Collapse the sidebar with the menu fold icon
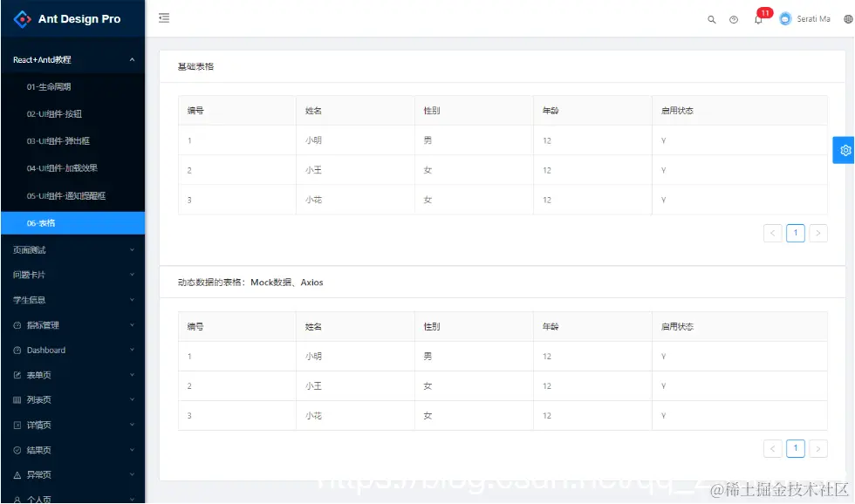The image size is (855, 504). (164, 18)
